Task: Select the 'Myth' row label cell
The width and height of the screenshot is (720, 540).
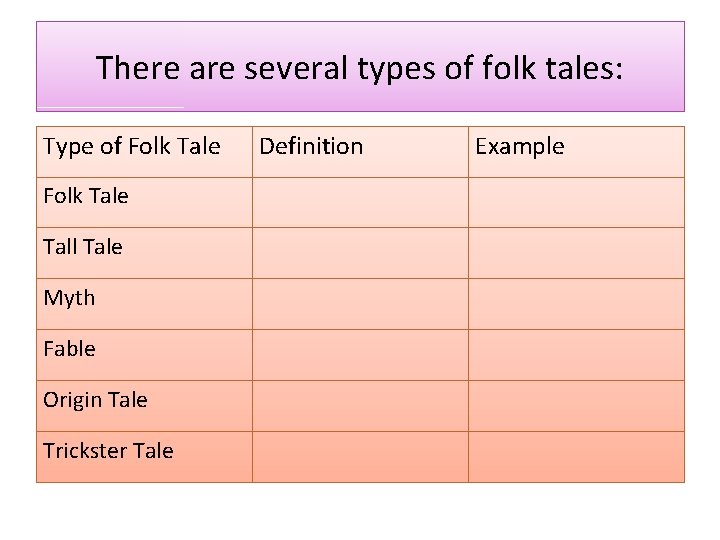Action: pyautogui.click(x=69, y=298)
